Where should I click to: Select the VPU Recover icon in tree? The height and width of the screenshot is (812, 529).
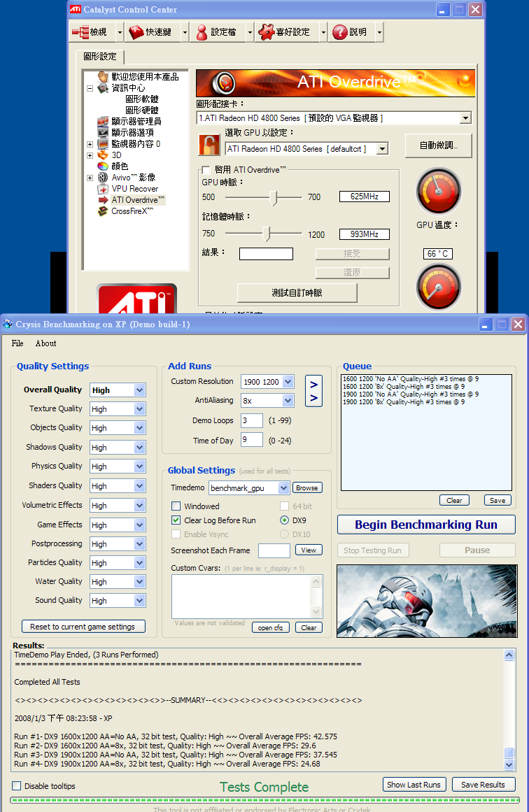104,189
